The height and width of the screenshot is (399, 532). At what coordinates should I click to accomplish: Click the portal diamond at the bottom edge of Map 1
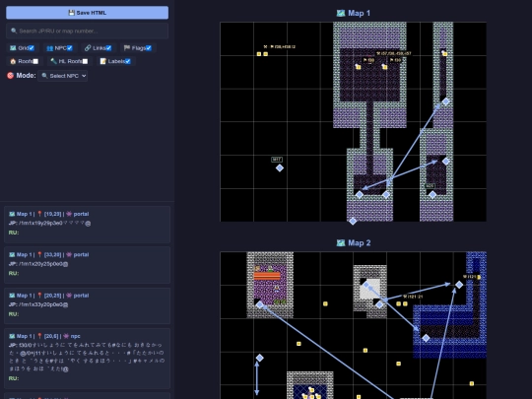[x=353, y=222]
